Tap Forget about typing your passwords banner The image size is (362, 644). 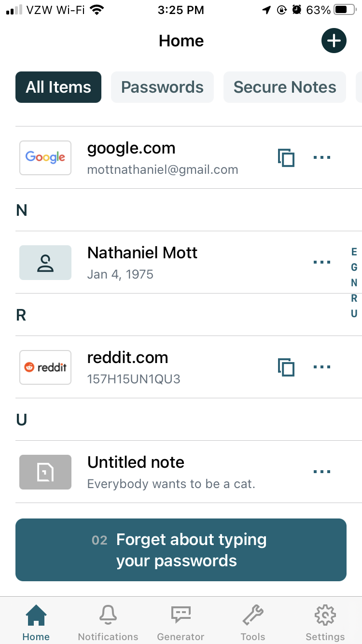pos(181,550)
